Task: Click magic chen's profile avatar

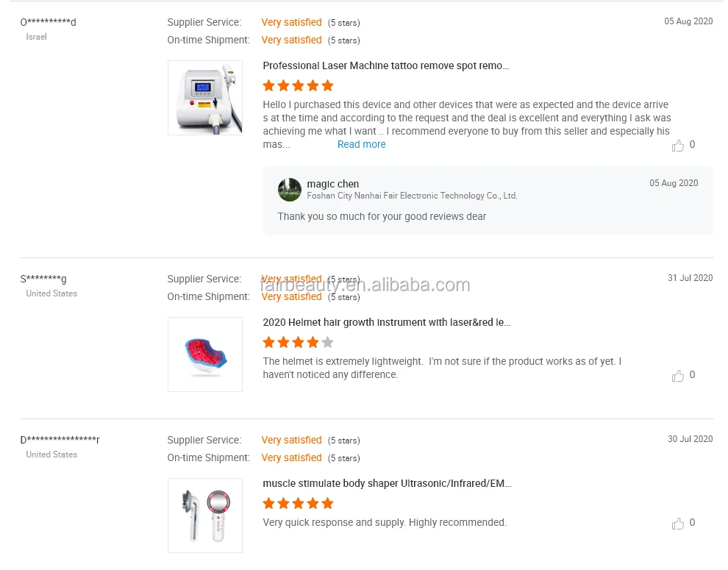Action: tap(289, 190)
